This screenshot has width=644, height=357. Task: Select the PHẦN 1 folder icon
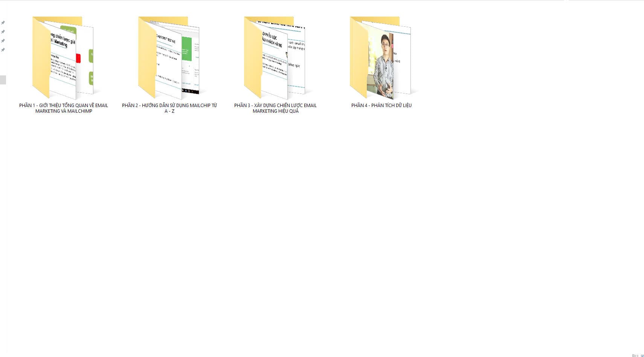click(x=63, y=58)
